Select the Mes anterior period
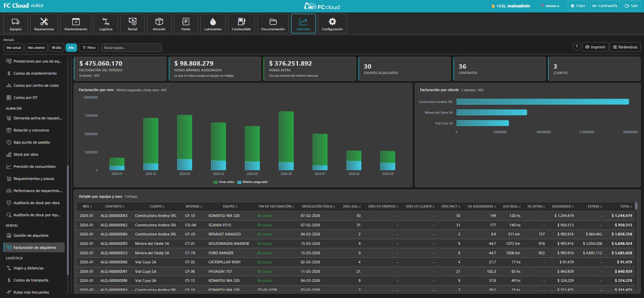This screenshot has width=644, height=298. tap(36, 48)
